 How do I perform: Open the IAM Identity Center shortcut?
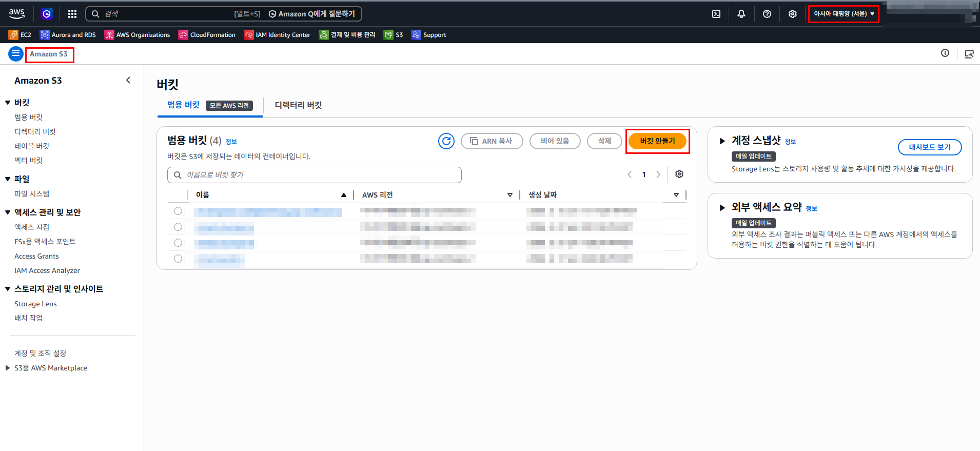277,35
